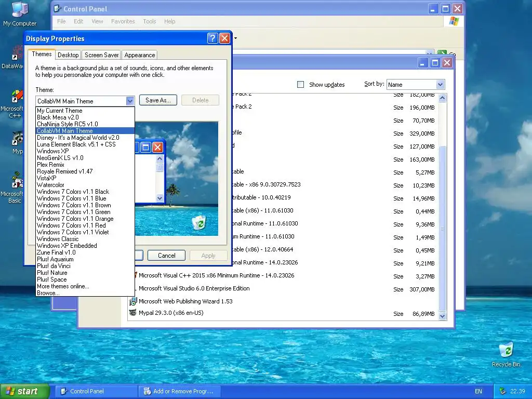The height and width of the screenshot is (399, 532).
Task: Choose the Windows XP theme
Action: point(85,151)
